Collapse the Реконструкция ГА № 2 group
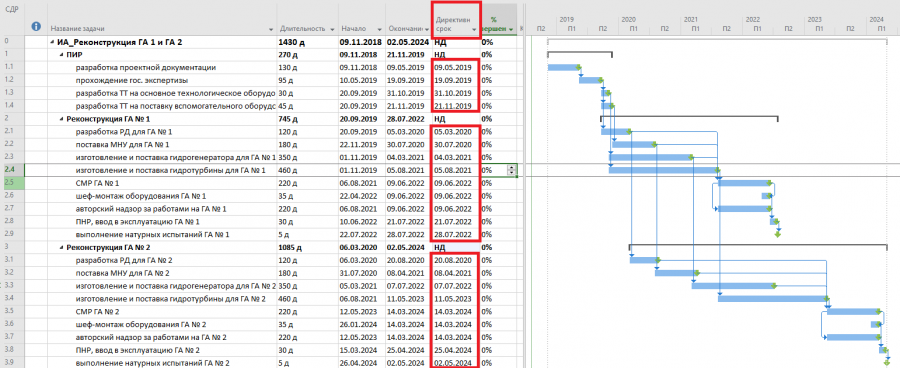 61,247
